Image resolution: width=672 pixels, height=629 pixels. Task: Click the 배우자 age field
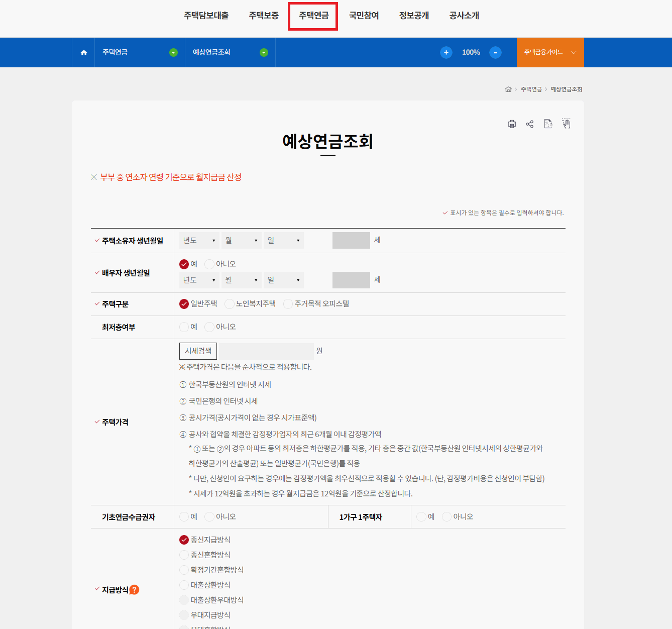click(351, 280)
